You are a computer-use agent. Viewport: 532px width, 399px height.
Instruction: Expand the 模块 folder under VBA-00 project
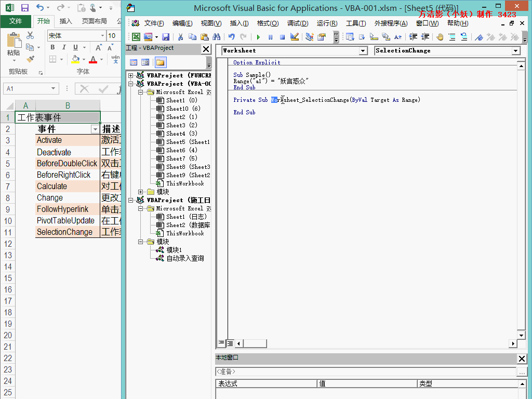[140, 192]
